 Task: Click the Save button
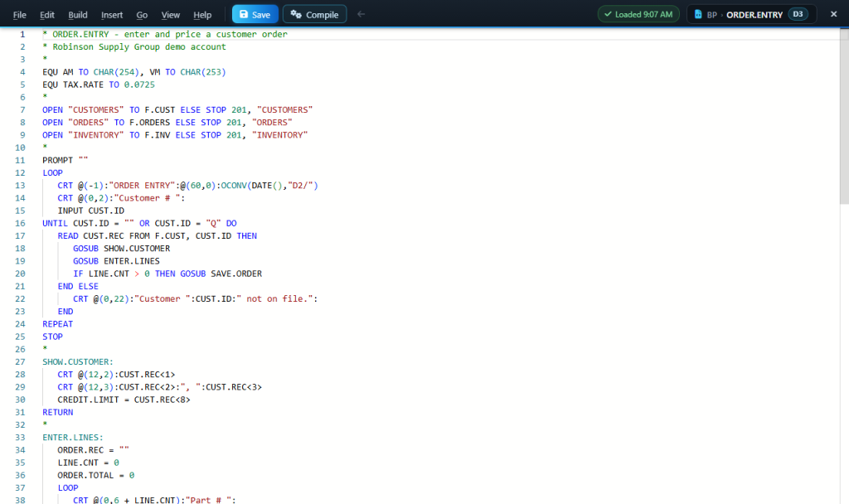click(x=255, y=14)
